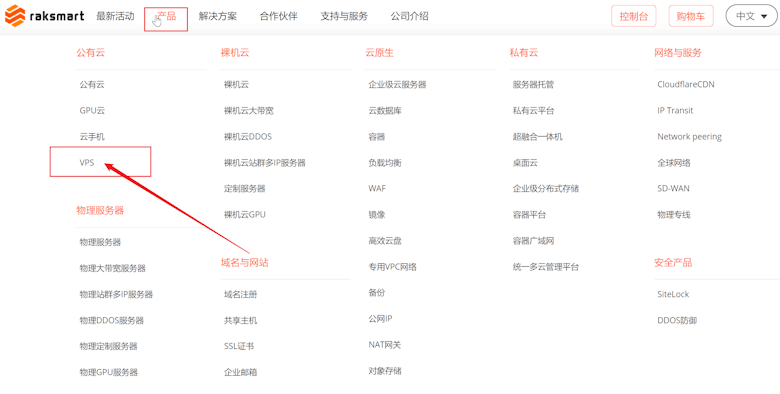Click the 云原生 section heading
The image size is (780, 394).
(x=380, y=53)
